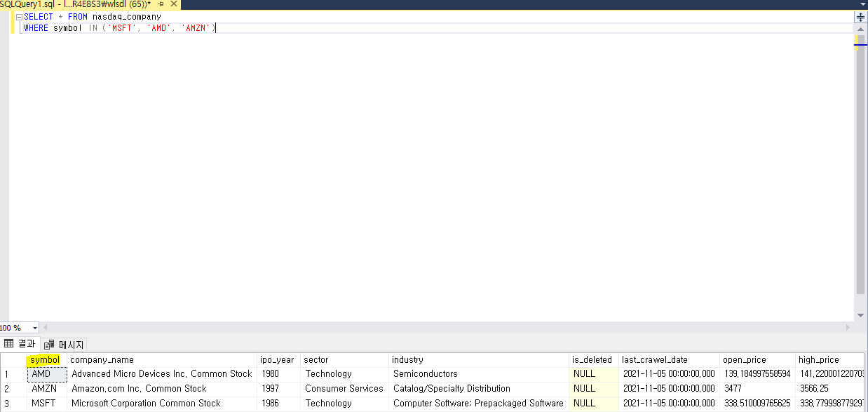
Task: Click the Semiconductors industry cell
Action: [x=478, y=374]
